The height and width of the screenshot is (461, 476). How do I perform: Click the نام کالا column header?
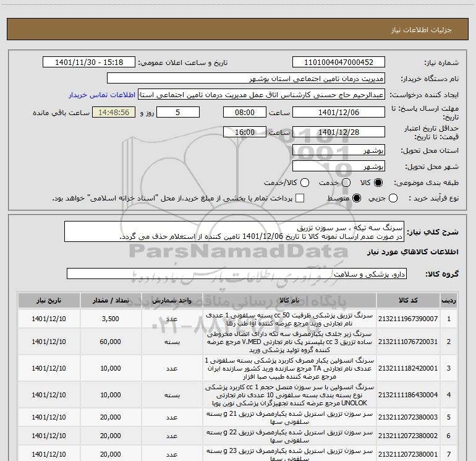pyautogui.click(x=289, y=301)
